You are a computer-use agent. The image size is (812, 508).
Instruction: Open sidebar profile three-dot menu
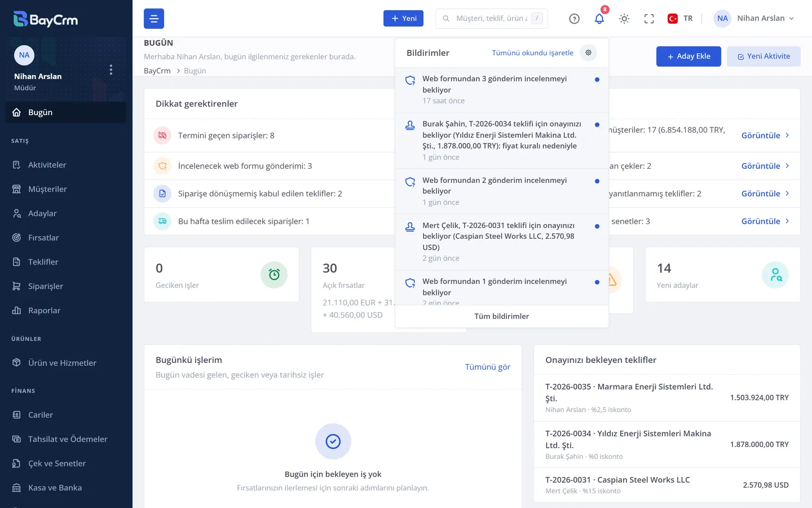point(111,69)
